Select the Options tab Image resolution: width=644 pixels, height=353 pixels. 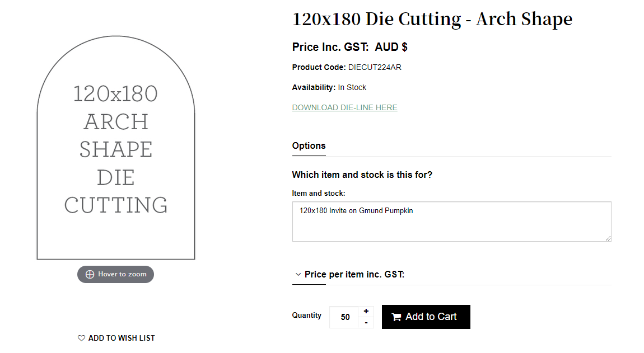[309, 145]
